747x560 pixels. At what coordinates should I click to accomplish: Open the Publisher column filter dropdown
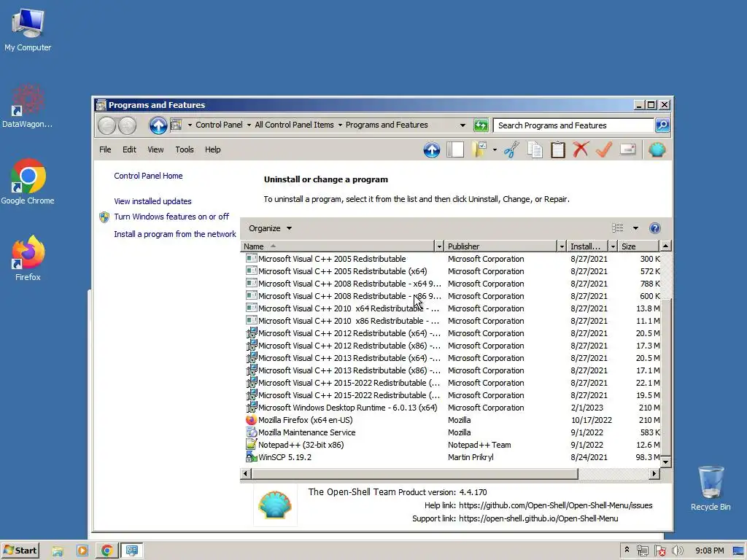pyautogui.click(x=562, y=246)
